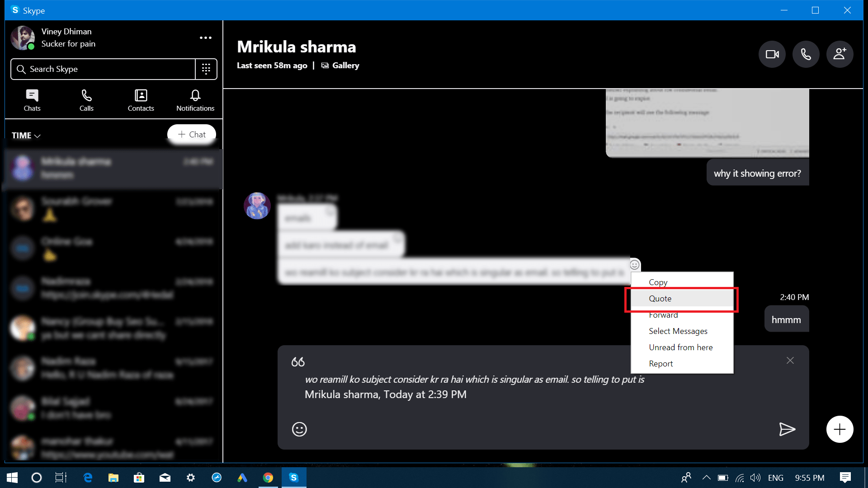
Task: Open the plus menu near message box
Action: [840, 429]
